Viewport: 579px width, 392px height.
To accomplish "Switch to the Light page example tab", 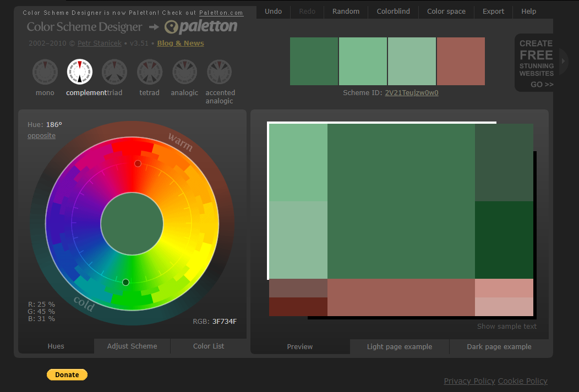I will pyautogui.click(x=400, y=347).
